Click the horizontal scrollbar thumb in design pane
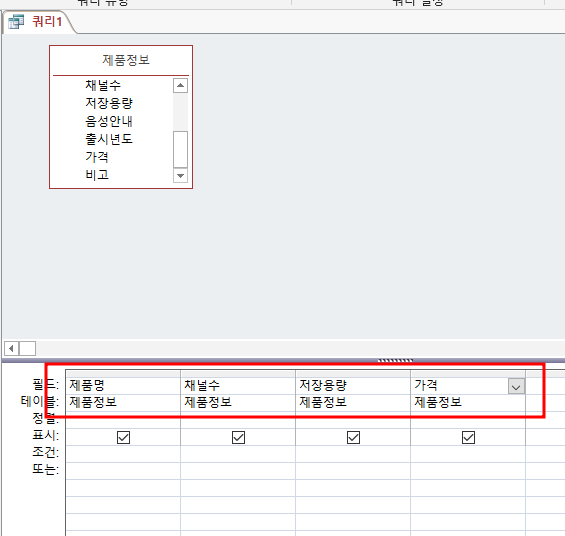Image resolution: width=565 pixels, height=536 pixels. 27,348
